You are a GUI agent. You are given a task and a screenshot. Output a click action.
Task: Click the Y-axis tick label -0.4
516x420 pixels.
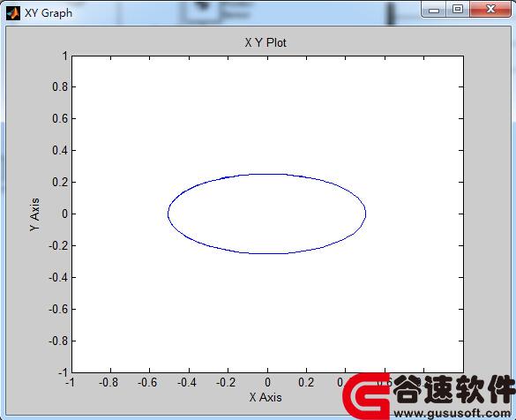tap(58, 277)
